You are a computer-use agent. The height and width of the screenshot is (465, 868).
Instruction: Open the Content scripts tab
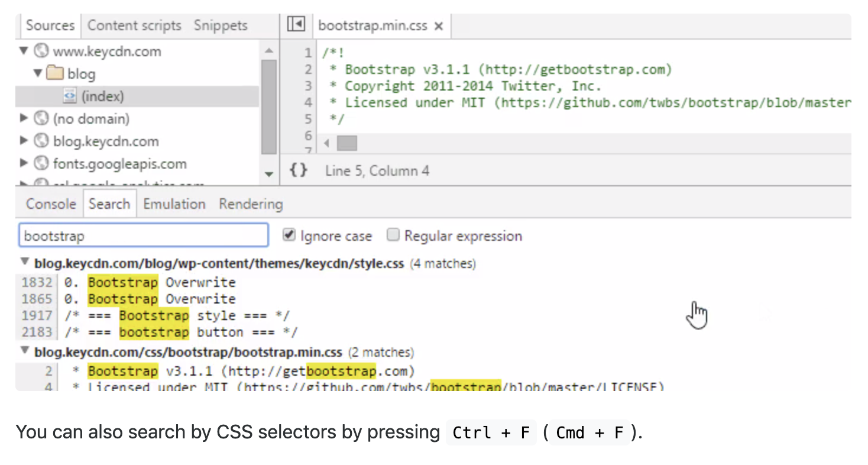coord(134,25)
